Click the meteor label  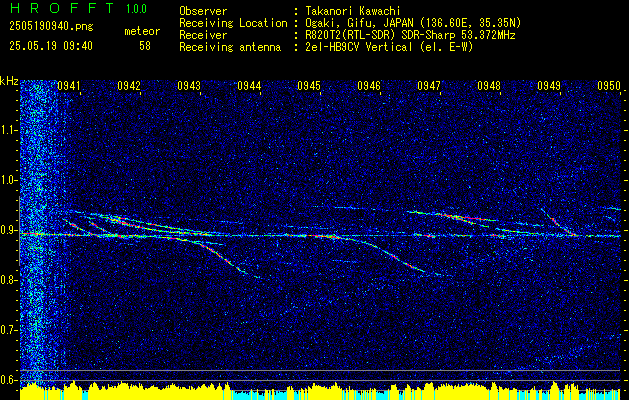pos(142,32)
